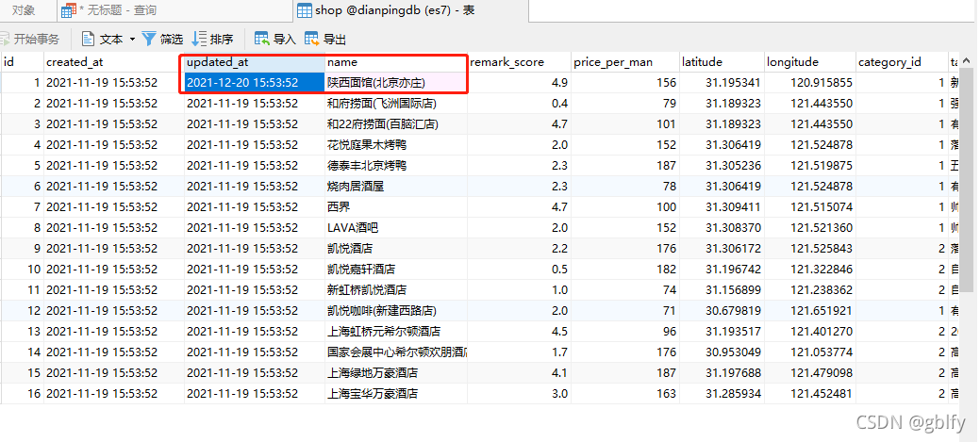This screenshot has height=442, width=980.
Task: Click the 导出 export icon
Action: tap(312, 40)
